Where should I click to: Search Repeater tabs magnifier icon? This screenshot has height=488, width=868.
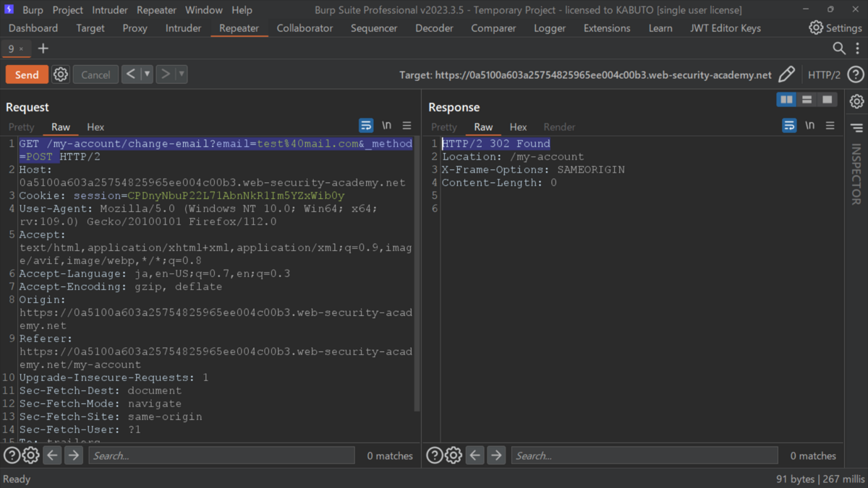point(839,48)
